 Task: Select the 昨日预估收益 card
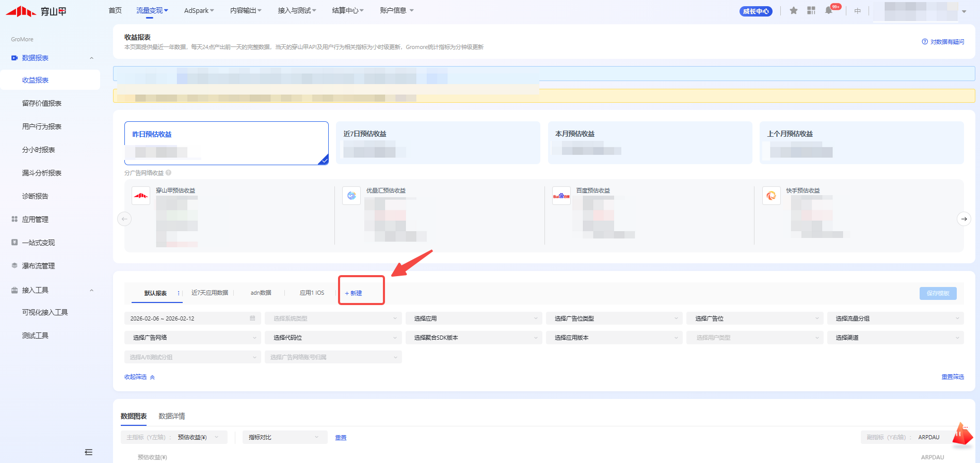226,143
